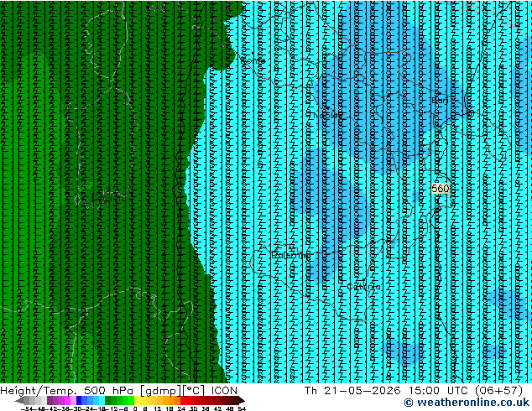Click the Catania city label
This screenshot has height=411, width=532.
pos(363,287)
